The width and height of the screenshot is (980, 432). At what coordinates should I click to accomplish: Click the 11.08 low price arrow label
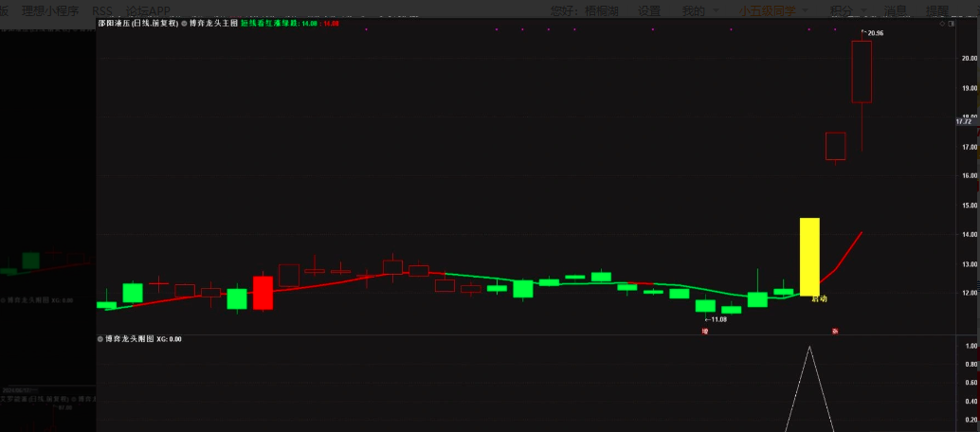(716, 319)
